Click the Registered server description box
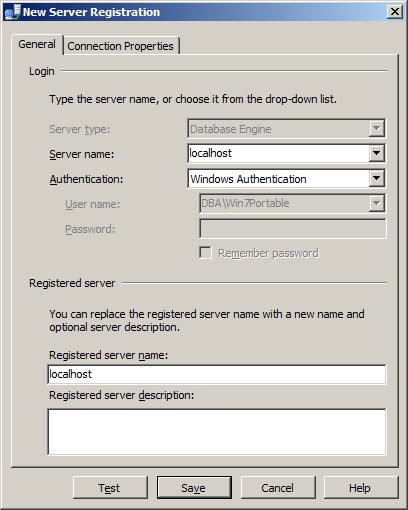Screen dimensions: 408x510 217,432
